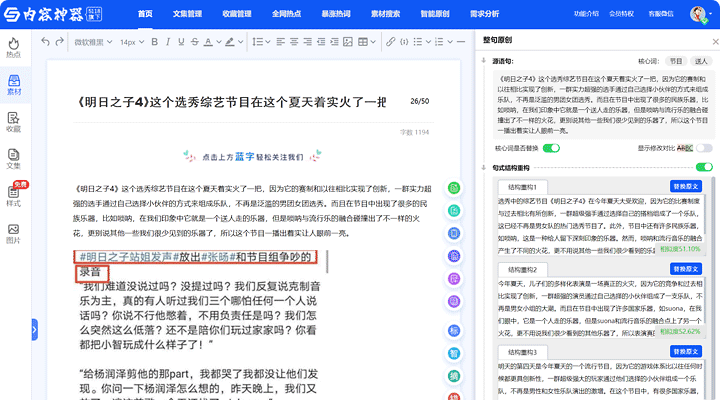Viewport: 720px width, 400px height.
Task: Align text left
Action: click(281, 42)
